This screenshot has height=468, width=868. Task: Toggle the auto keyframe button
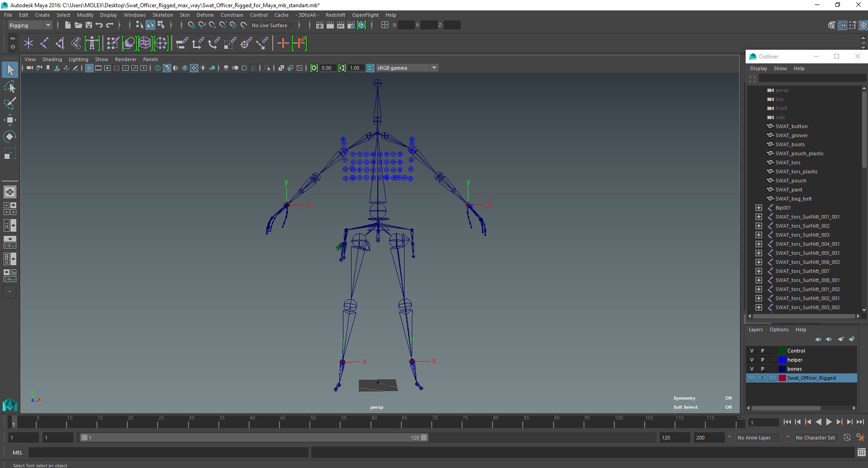847,438
